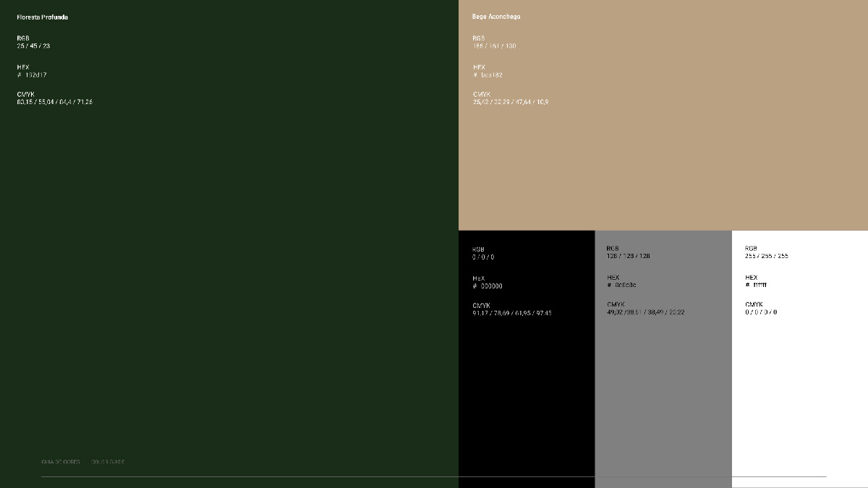Click RGB value 186 / 161 / 130
This screenshot has width=868, height=488.
(x=495, y=46)
